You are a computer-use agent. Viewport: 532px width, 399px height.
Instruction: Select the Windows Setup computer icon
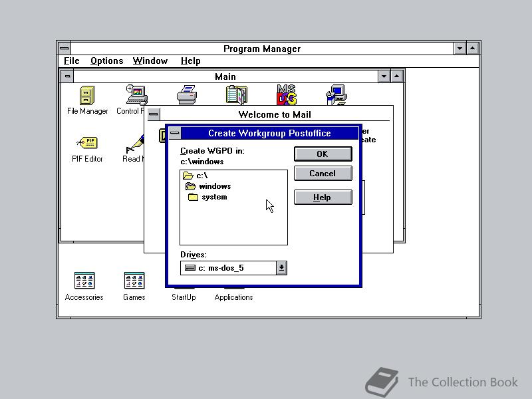click(336, 94)
